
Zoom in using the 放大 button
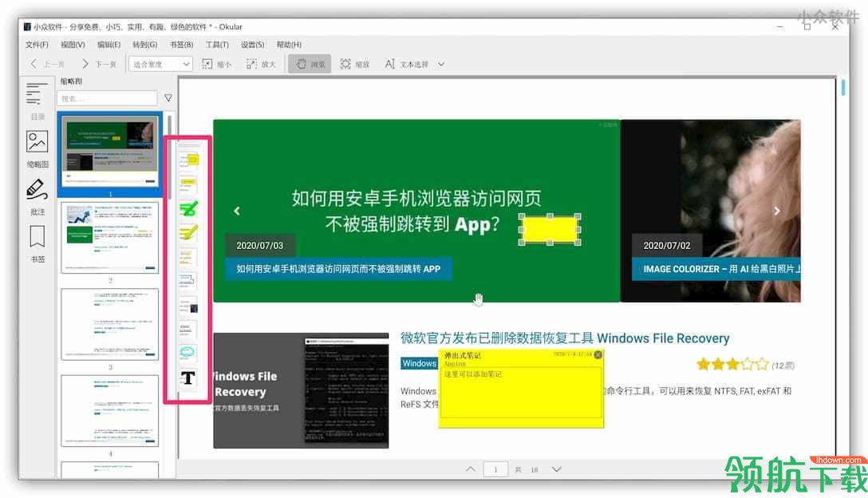click(x=261, y=65)
